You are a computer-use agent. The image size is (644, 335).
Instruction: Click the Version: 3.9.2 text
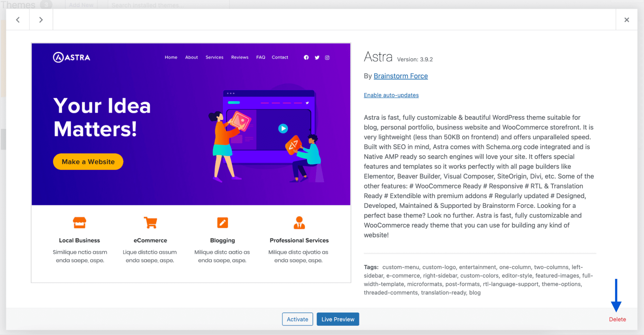[415, 59]
